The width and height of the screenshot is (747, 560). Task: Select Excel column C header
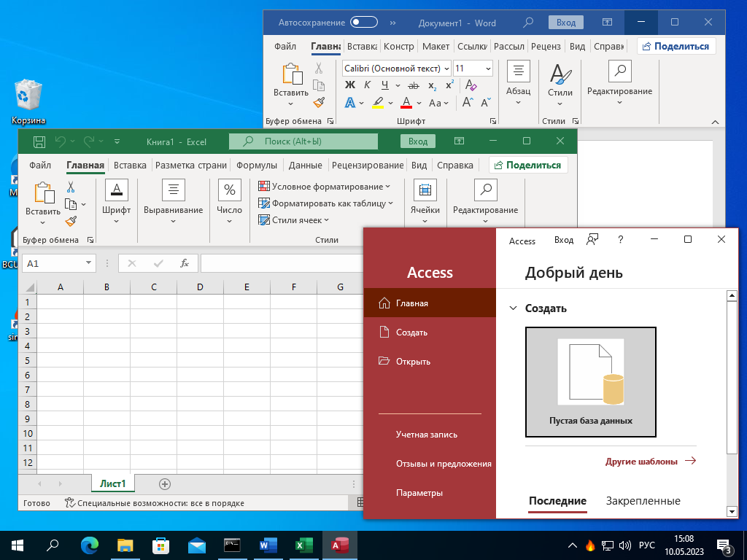coord(153,287)
